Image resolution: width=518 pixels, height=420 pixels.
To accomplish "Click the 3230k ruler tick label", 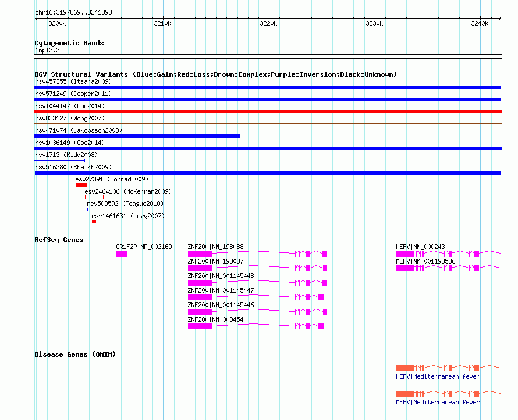I will pos(374,23).
